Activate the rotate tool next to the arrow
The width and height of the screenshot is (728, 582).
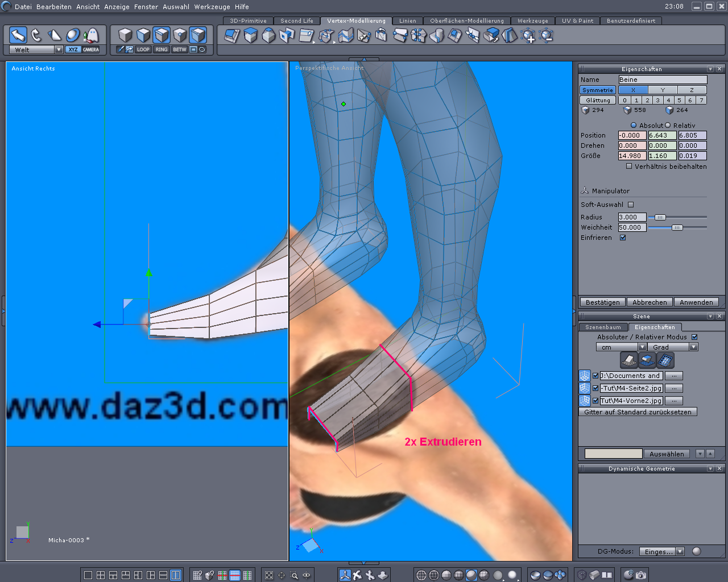coord(36,35)
